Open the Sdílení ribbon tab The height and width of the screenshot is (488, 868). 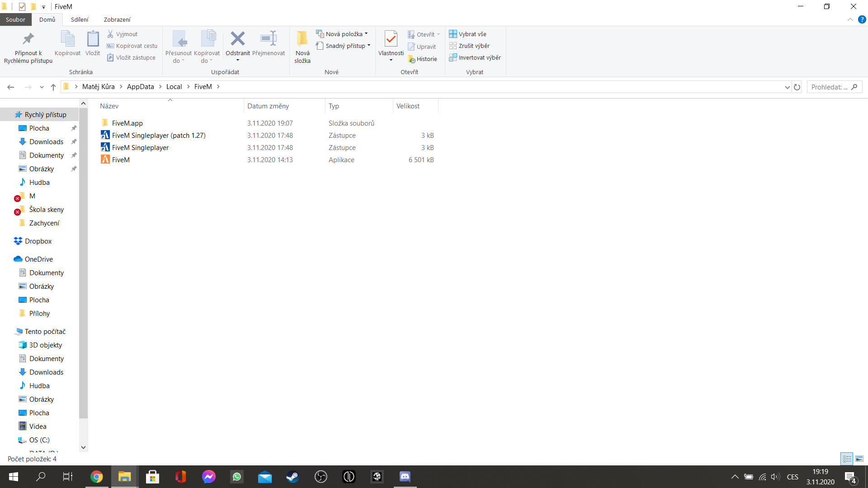point(80,20)
